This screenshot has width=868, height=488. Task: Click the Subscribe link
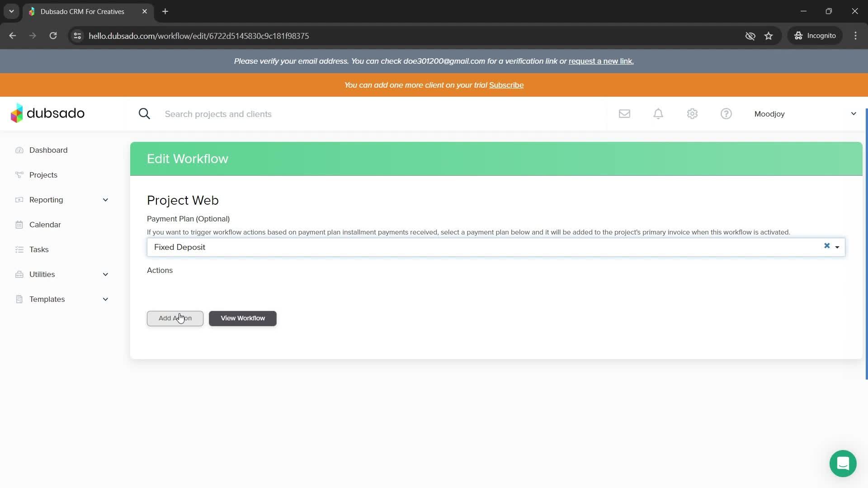pos(506,85)
